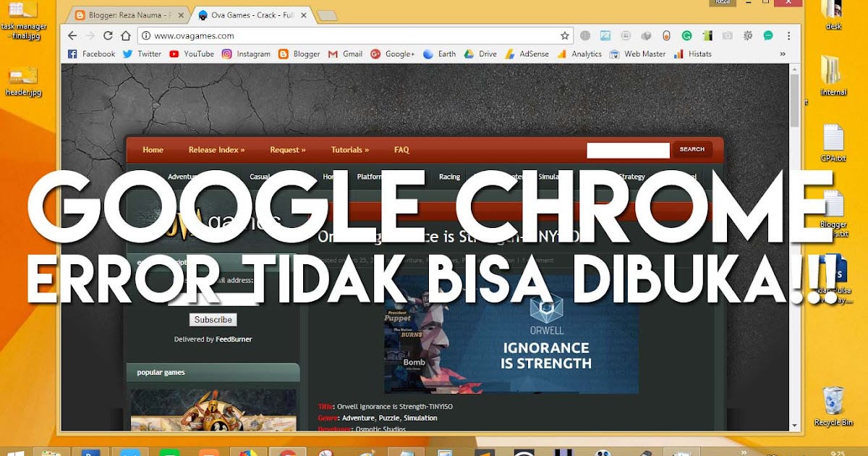The height and width of the screenshot is (456, 868).
Task: Click the green and black book extension icon
Action: [x=707, y=35]
